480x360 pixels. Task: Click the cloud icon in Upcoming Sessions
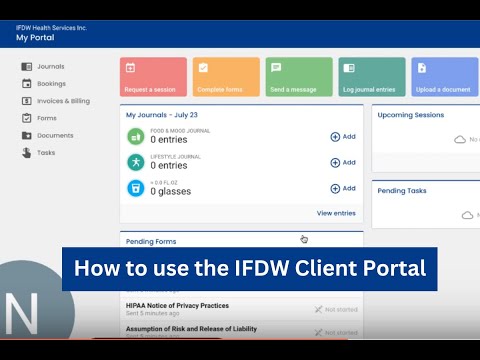[460, 139]
